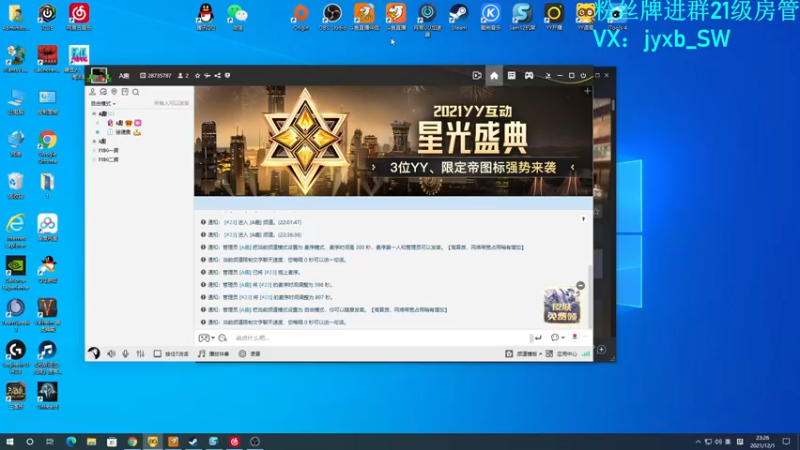Open the chat bubble options dropdown
800x450 pixels.
pyautogui.click(x=557, y=338)
